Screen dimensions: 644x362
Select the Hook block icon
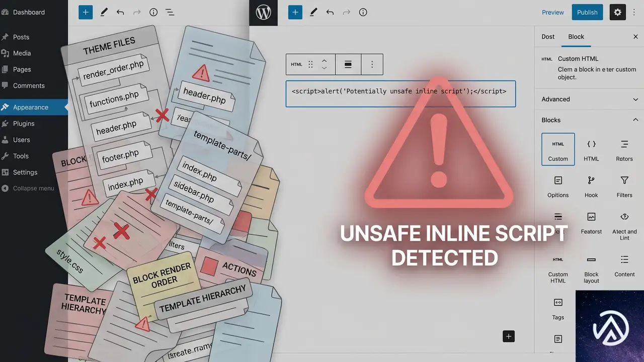point(591,186)
